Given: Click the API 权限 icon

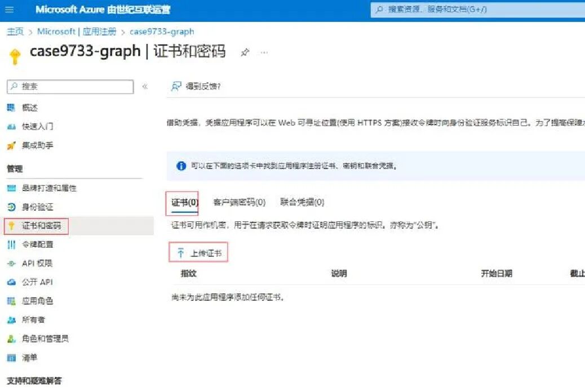Looking at the screenshot, I should tap(11, 264).
